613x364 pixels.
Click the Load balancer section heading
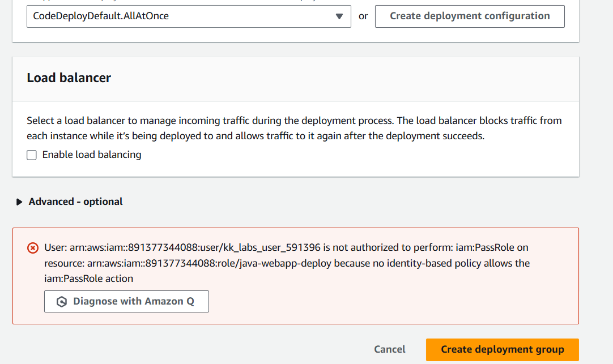(x=69, y=78)
